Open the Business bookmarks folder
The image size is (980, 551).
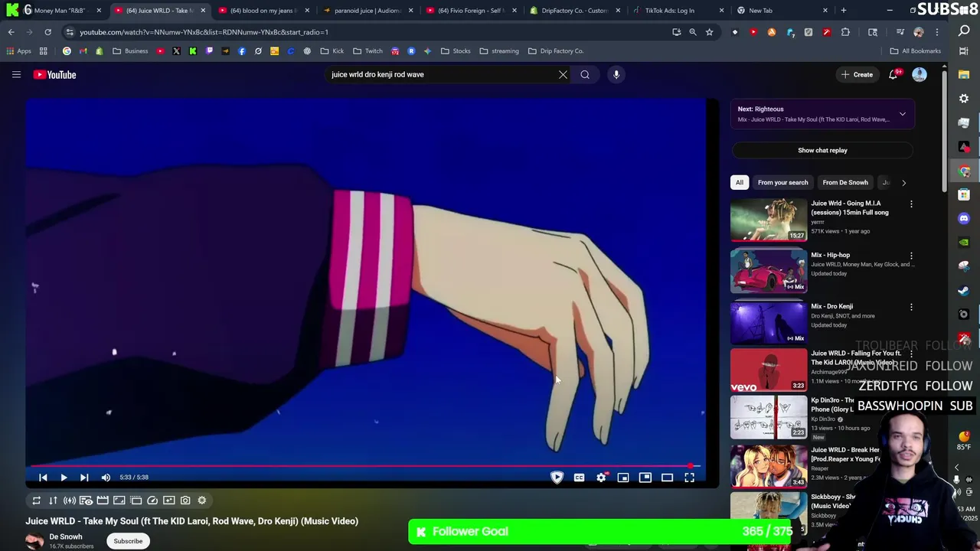130,51
